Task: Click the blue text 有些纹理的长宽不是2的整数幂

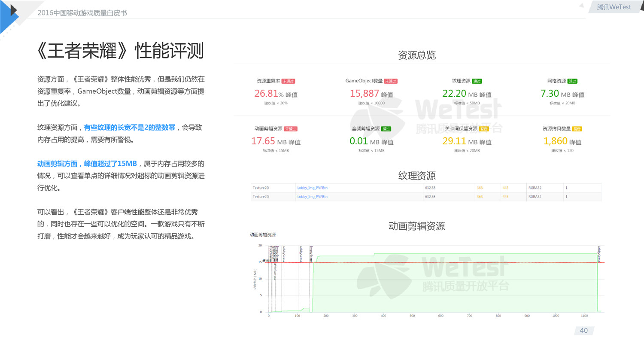Action: [x=129, y=128]
